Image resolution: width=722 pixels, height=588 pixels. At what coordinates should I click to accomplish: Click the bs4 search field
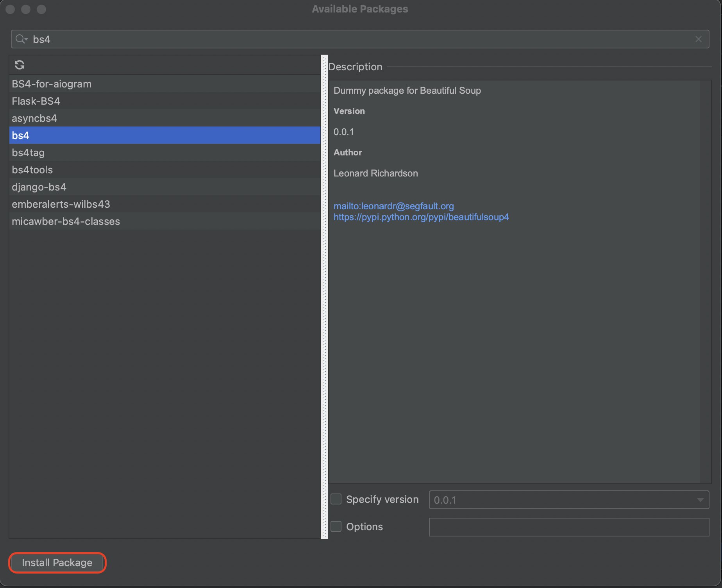click(360, 39)
